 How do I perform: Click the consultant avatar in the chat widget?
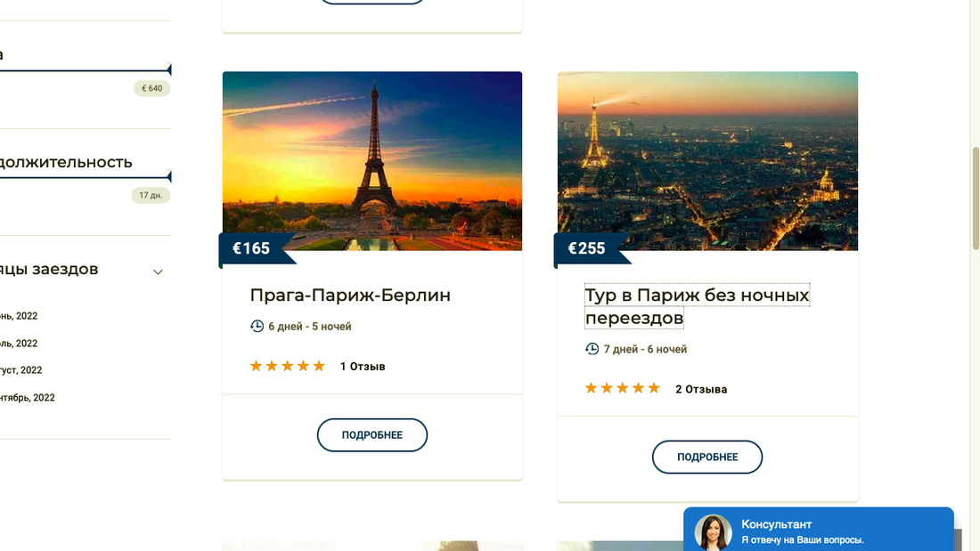pyautogui.click(x=713, y=532)
